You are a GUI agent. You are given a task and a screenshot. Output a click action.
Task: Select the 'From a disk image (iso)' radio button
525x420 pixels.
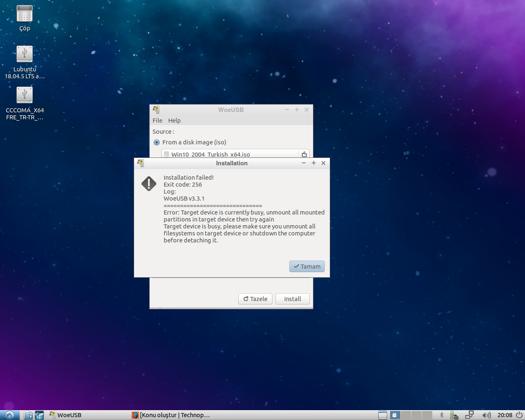click(x=157, y=142)
